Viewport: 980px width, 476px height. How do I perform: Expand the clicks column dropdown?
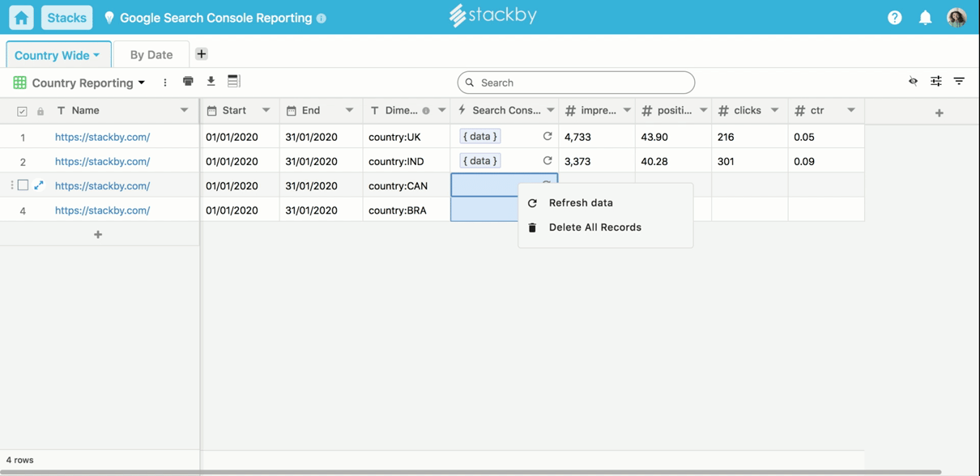tap(774, 110)
